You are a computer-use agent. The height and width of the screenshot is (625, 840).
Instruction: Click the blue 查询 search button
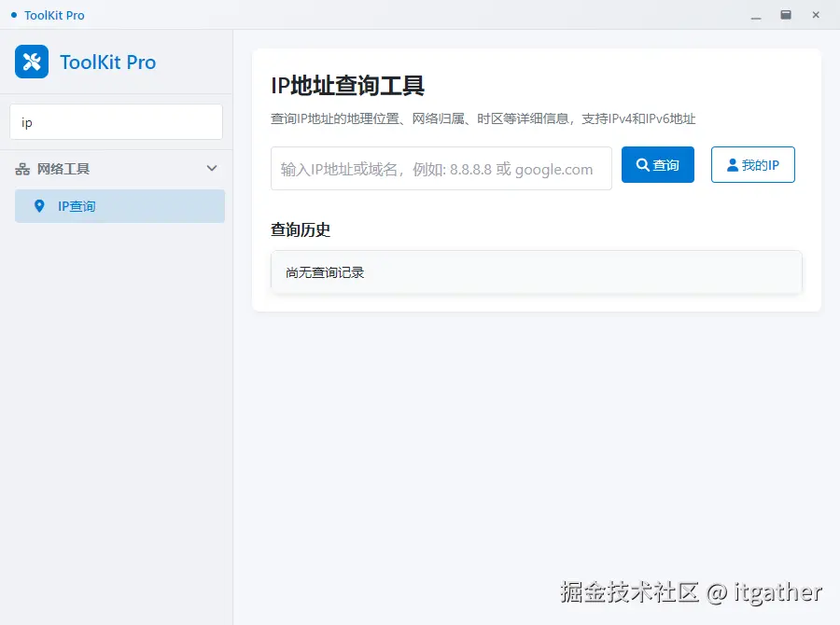(658, 164)
